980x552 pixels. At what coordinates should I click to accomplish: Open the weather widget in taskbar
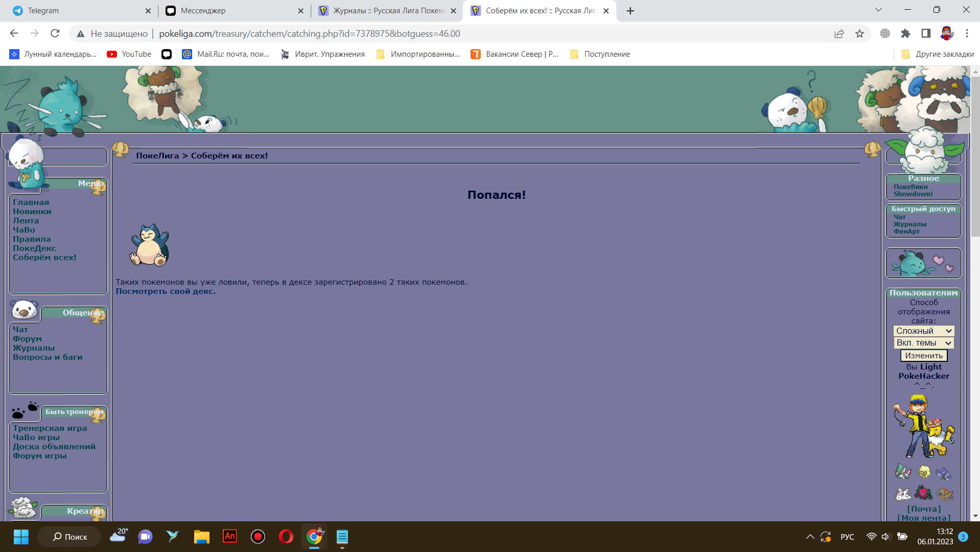(x=119, y=536)
